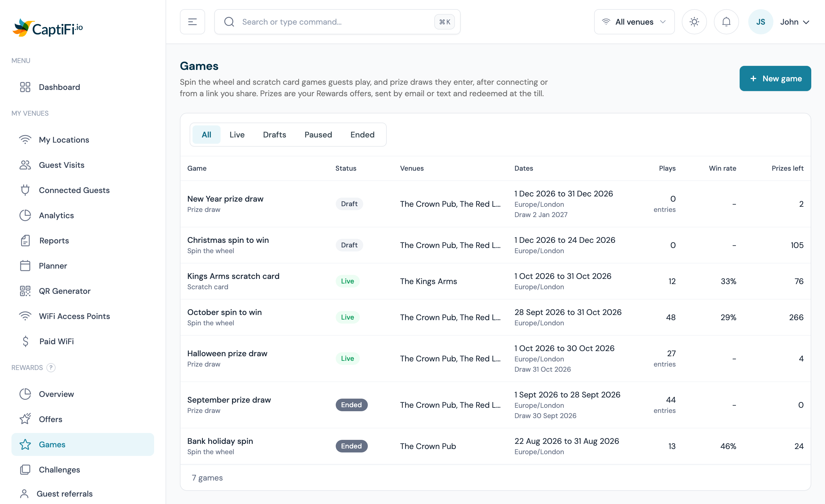Click the QR Generator icon
The image size is (825, 504).
click(x=25, y=291)
